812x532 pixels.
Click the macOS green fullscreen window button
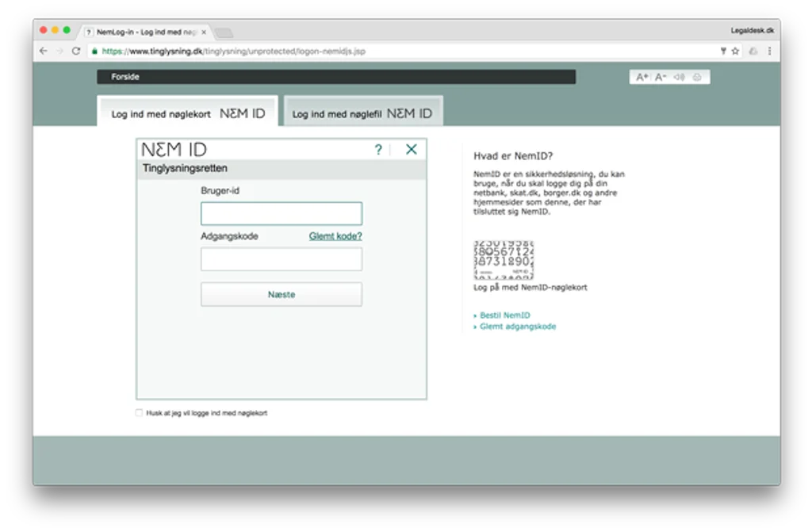pos(67,30)
